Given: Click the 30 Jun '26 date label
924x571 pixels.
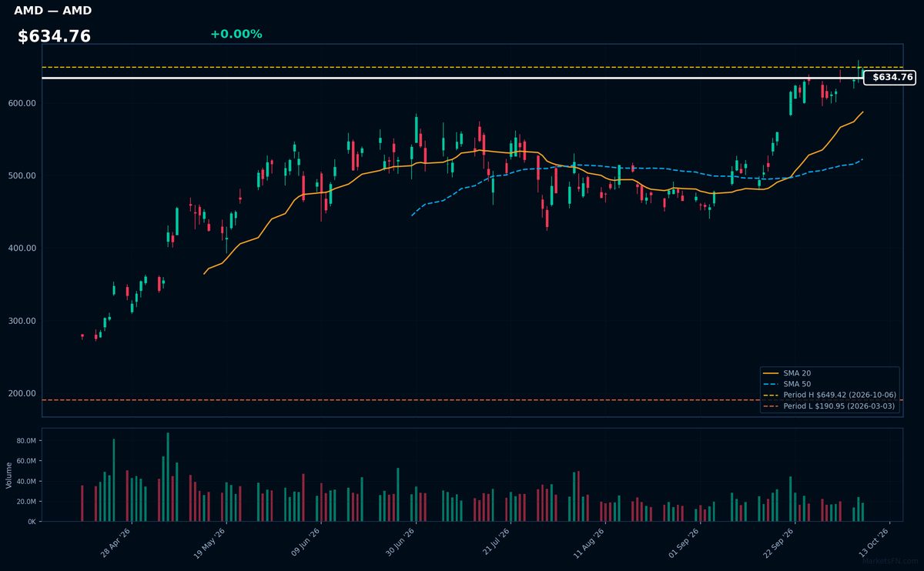Looking at the screenshot, I should pyautogui.click(x=400, y=543).
